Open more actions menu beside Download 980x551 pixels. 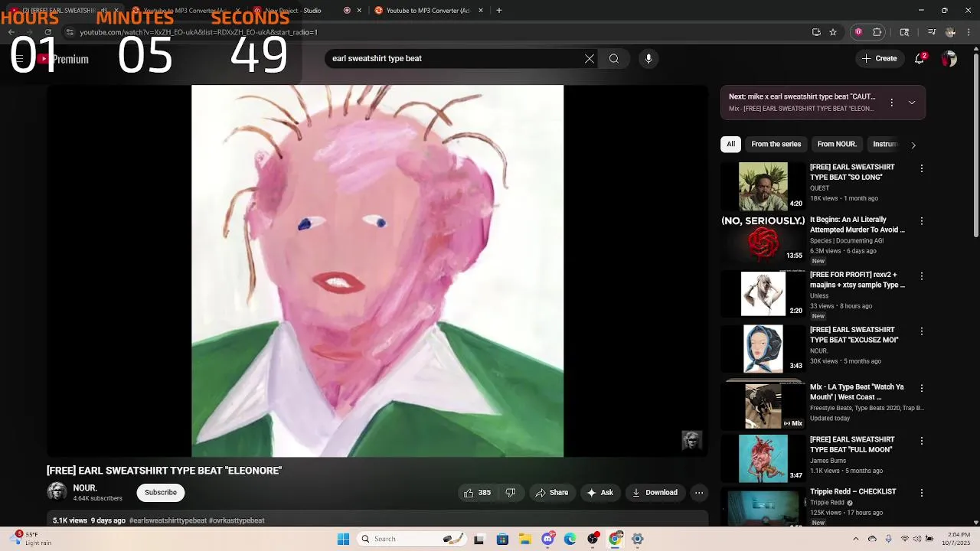pos(699,493)
